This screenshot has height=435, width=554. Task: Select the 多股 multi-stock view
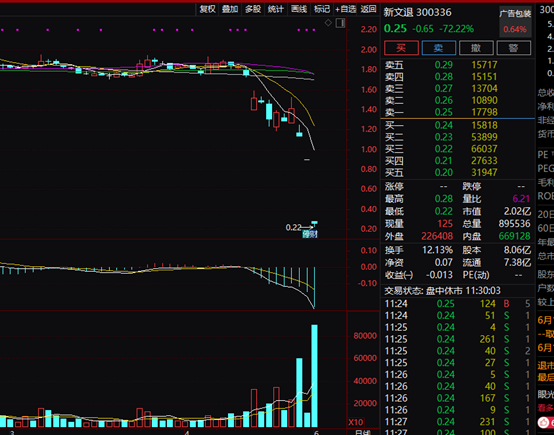coord(253,9)
